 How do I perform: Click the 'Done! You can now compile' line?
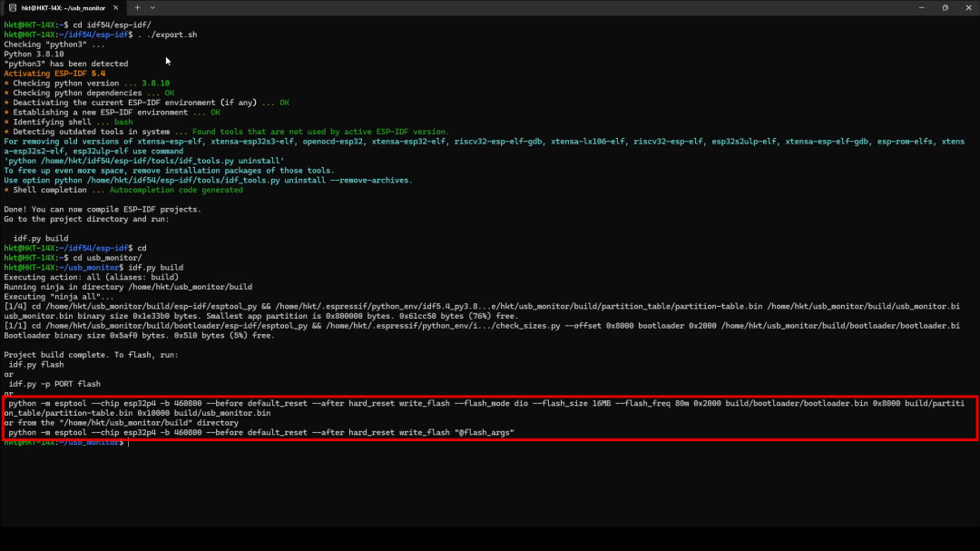[x=102, y=209]
